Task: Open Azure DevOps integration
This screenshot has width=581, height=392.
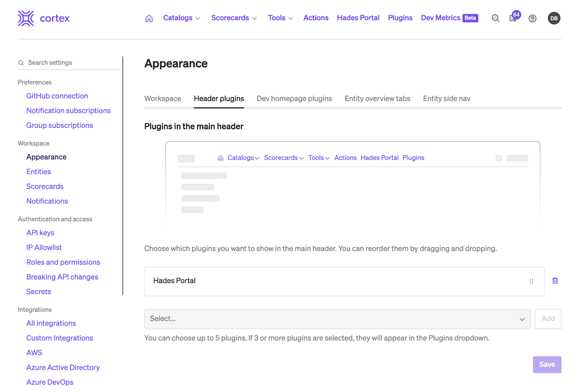Action: 50,382
